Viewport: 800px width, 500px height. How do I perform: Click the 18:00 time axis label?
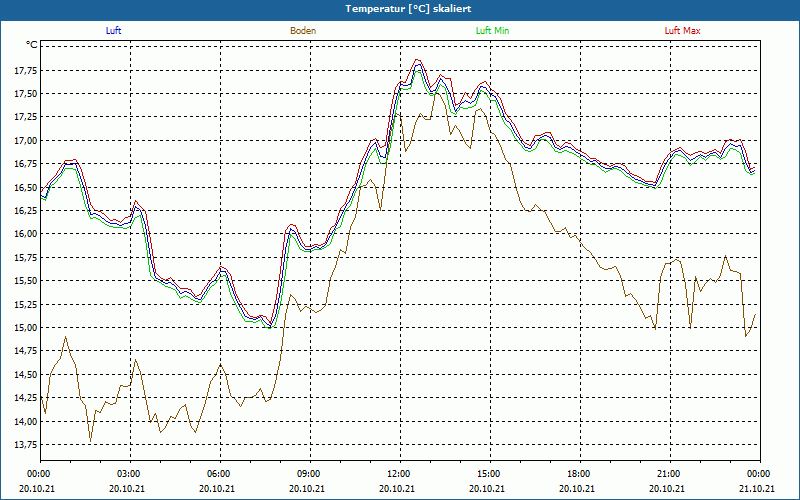(x=578, y=474)
